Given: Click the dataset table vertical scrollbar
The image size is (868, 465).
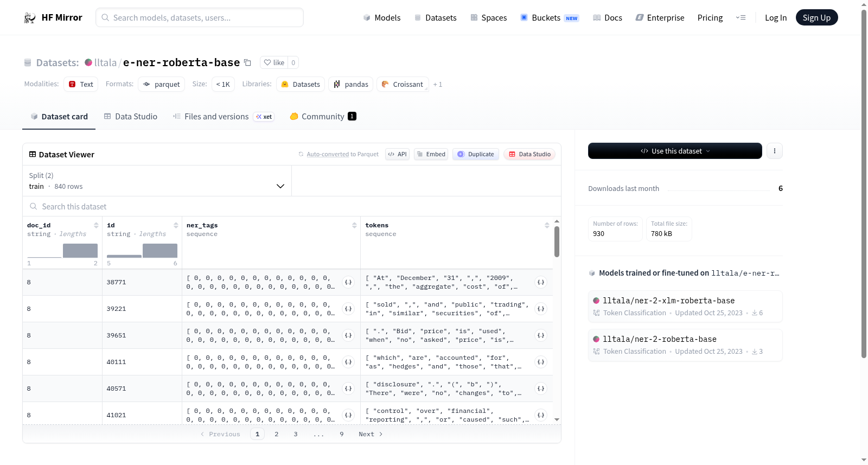Looking at the screenshot, I should click(557, 242).
